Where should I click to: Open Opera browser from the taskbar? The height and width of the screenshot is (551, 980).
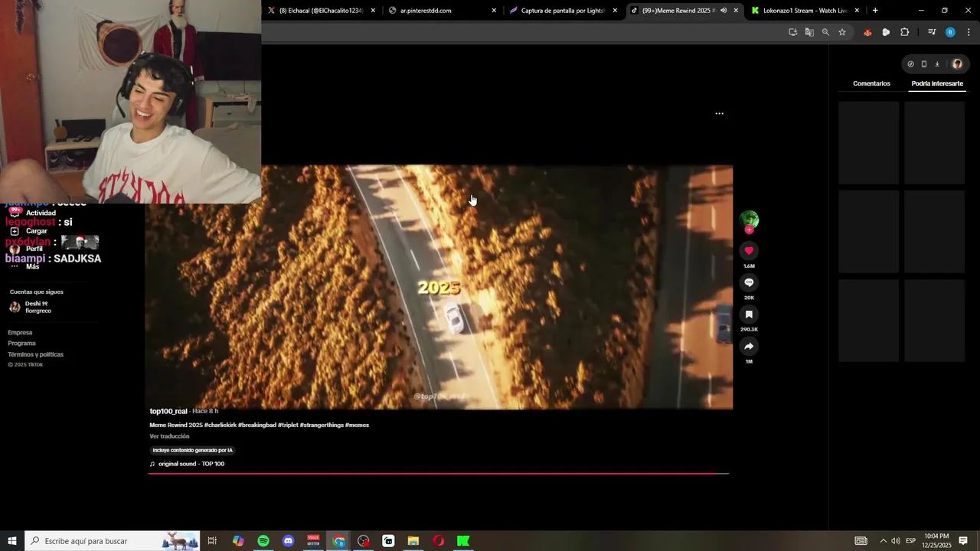click(x=439, y=541)
